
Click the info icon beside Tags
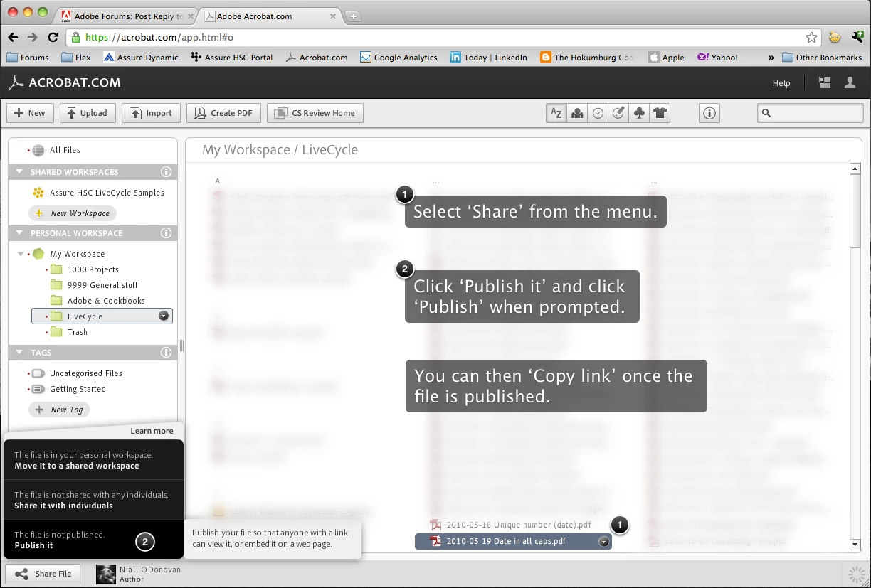click(x=166, y=353)
